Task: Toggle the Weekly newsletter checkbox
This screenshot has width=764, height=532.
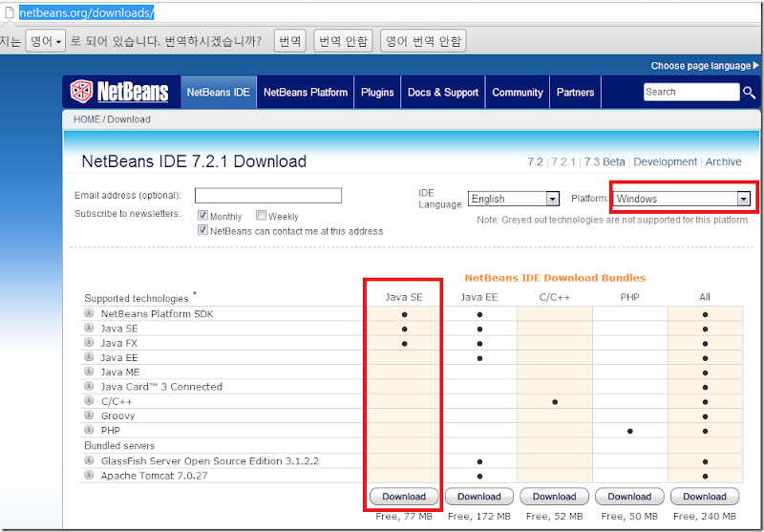Action: click(261, 215)
